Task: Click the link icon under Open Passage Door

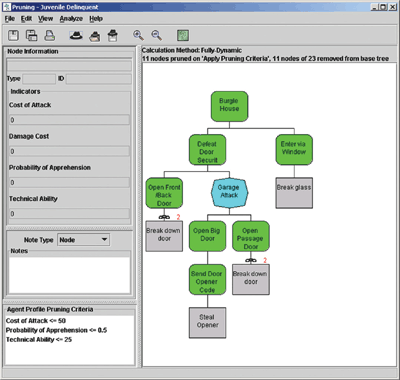Action: click(251, 260)
